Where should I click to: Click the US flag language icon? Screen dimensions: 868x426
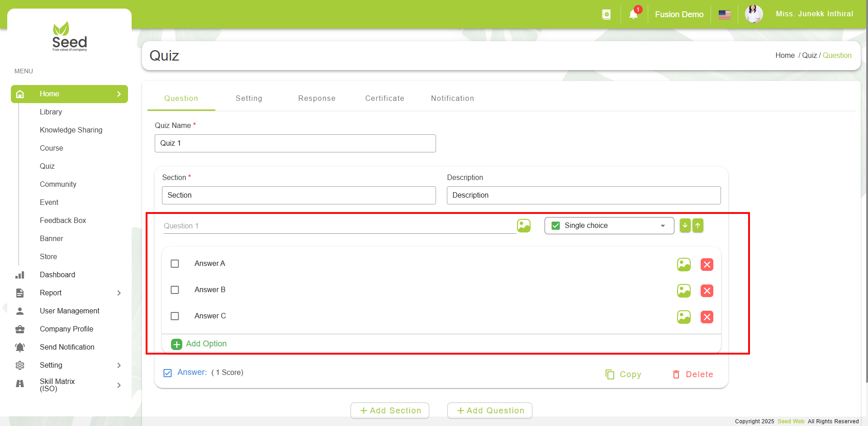tap(724, 14)
